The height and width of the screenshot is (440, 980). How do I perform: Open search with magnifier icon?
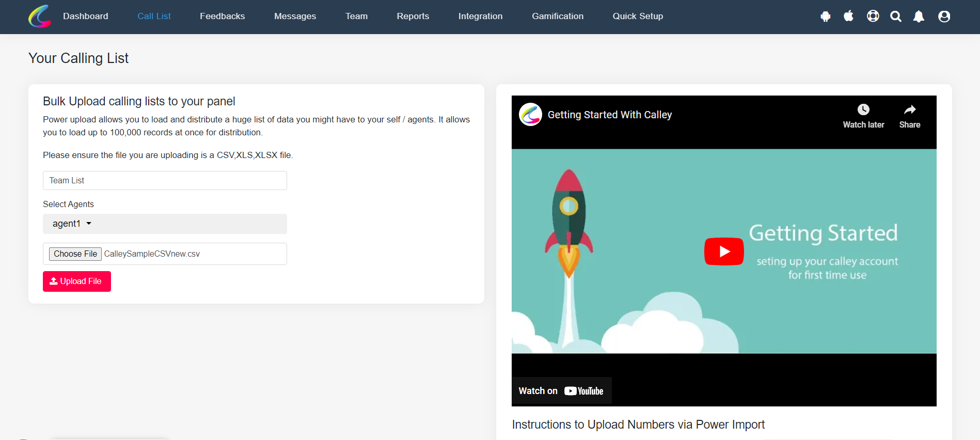point(896,17)
